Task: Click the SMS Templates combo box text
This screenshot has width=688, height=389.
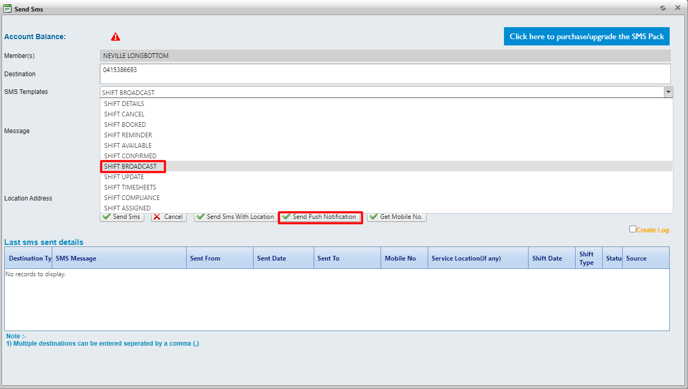Action: (x=382, y=92)
